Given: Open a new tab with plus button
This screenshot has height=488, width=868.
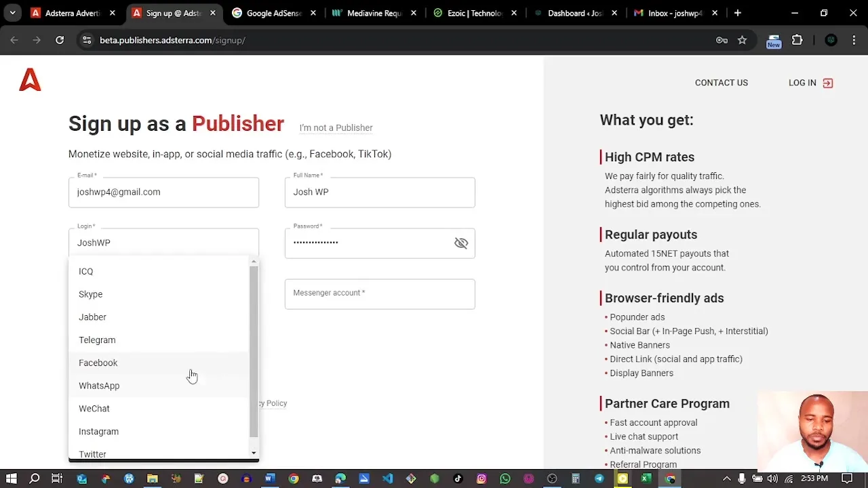Looking at the screenshot, I should click(738, 13).
